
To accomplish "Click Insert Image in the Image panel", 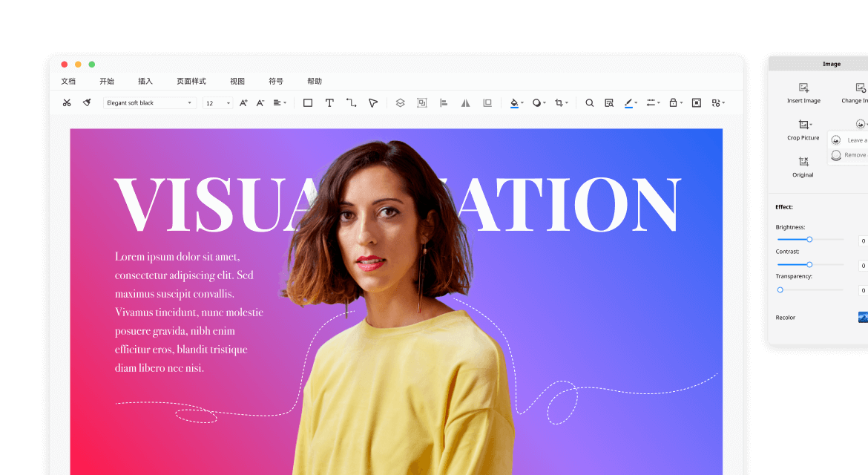I will click(803, 93).
